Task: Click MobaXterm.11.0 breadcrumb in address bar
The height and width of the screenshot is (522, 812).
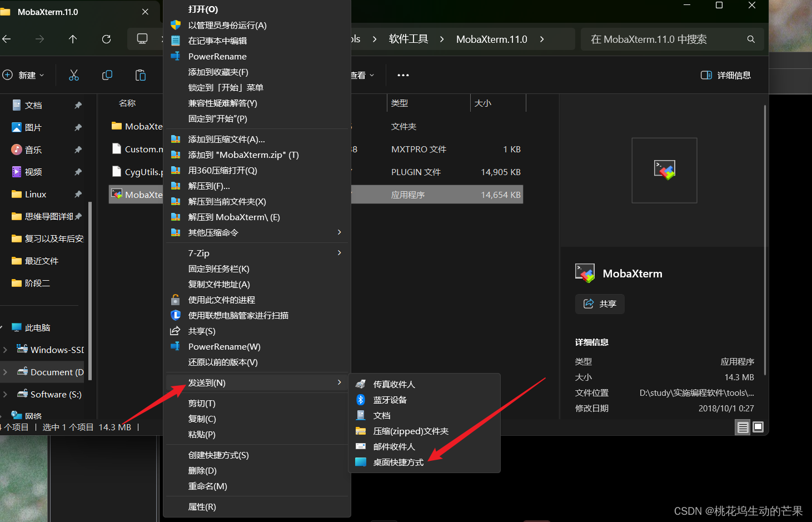Action: point(492,39)
